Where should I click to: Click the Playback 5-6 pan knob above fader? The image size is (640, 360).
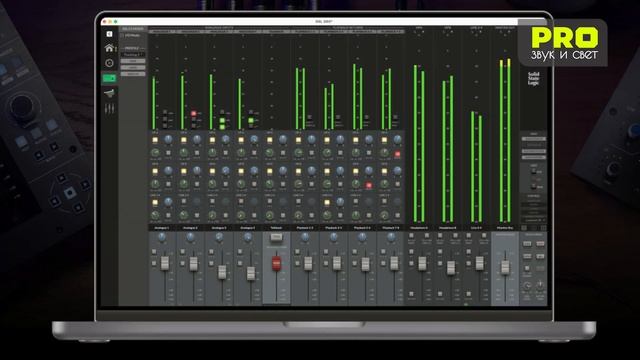pyautogui.click(x=362, y=237)
